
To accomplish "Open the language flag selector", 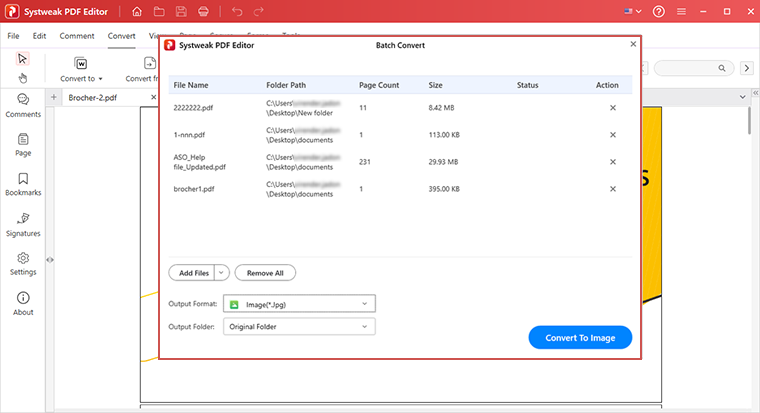I will point(633,12).
